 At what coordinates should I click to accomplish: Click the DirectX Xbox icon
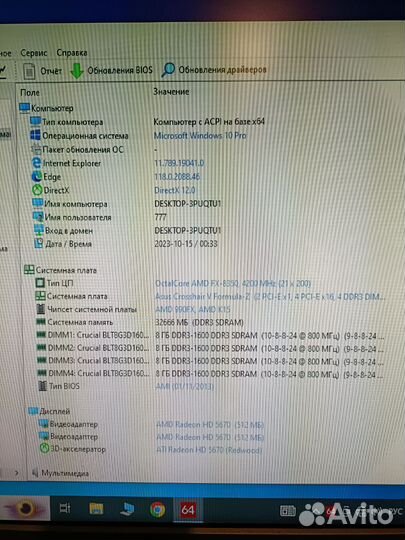click(37, 190)
